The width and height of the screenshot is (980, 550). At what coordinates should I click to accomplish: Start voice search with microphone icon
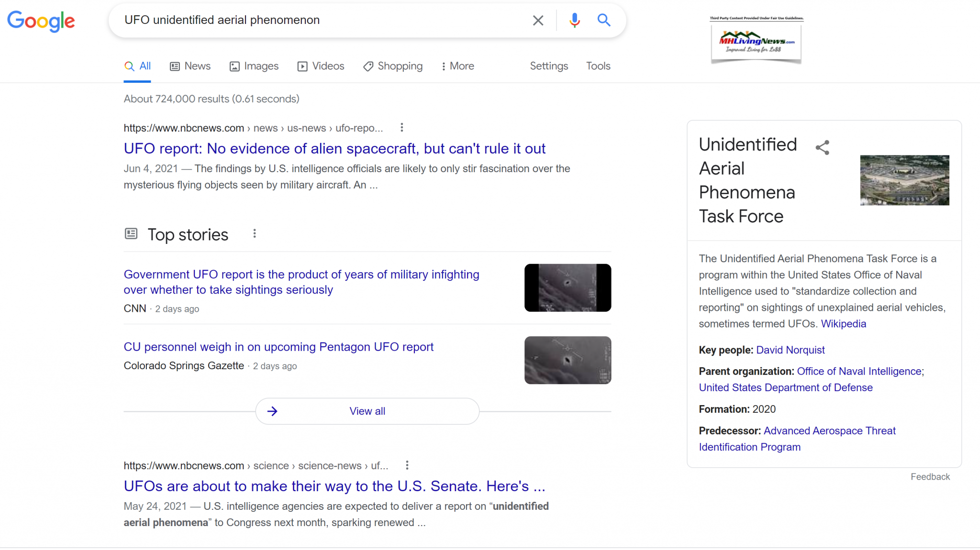tap(574, 20)
